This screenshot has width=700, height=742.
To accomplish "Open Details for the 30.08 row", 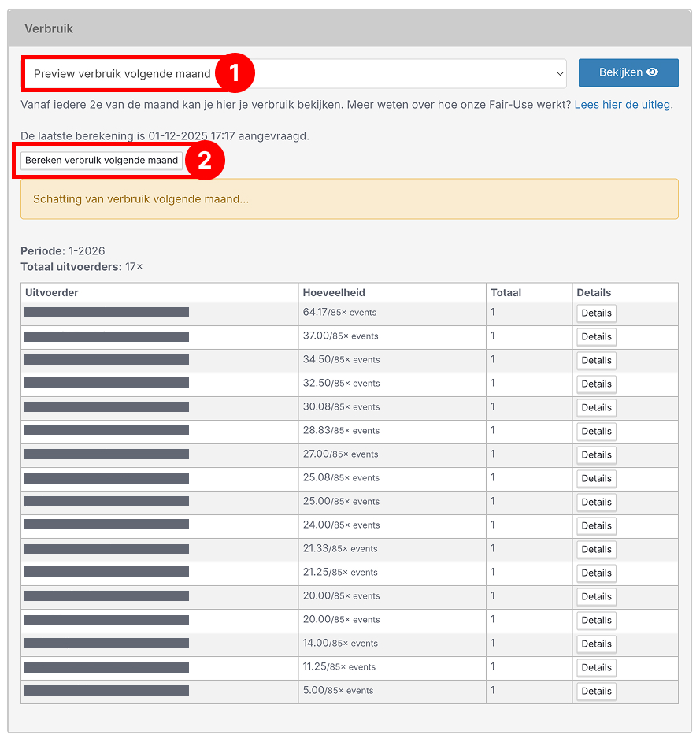I will [x=596, y=408].
